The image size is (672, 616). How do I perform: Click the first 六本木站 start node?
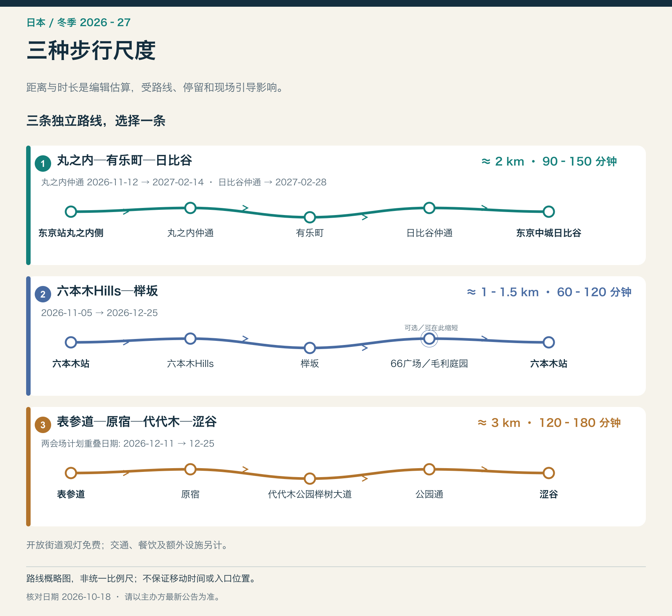[71, 342]
